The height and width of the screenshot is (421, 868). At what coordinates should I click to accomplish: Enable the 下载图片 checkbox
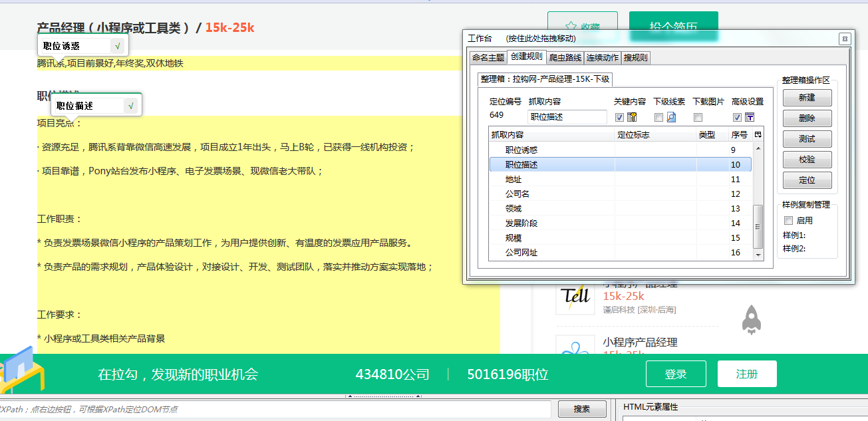(698, 118)
